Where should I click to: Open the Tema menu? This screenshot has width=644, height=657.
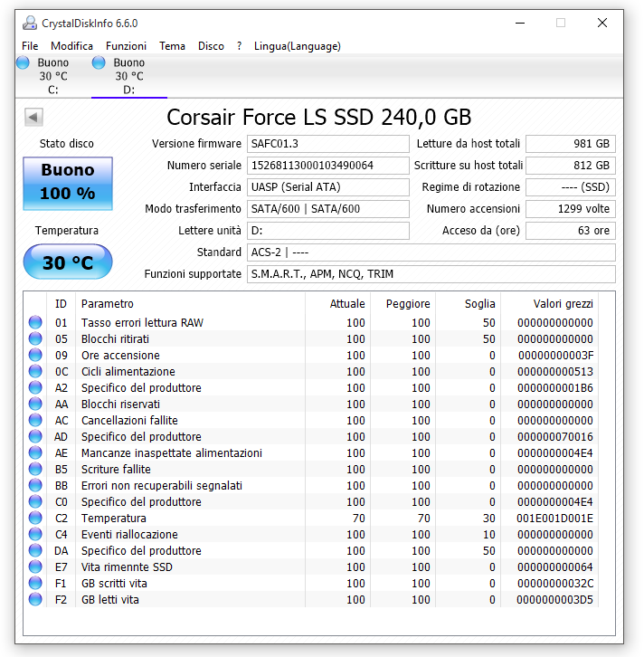(172, 46)
